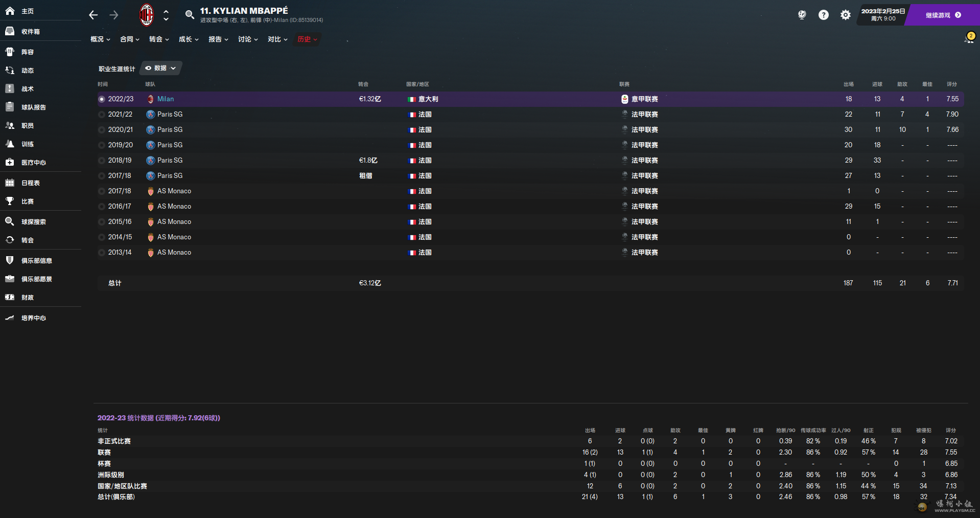Open AS Monaco link in 2016/17 row
The height and width of the screenshot is (518, 980).
[x=174, y=207]
